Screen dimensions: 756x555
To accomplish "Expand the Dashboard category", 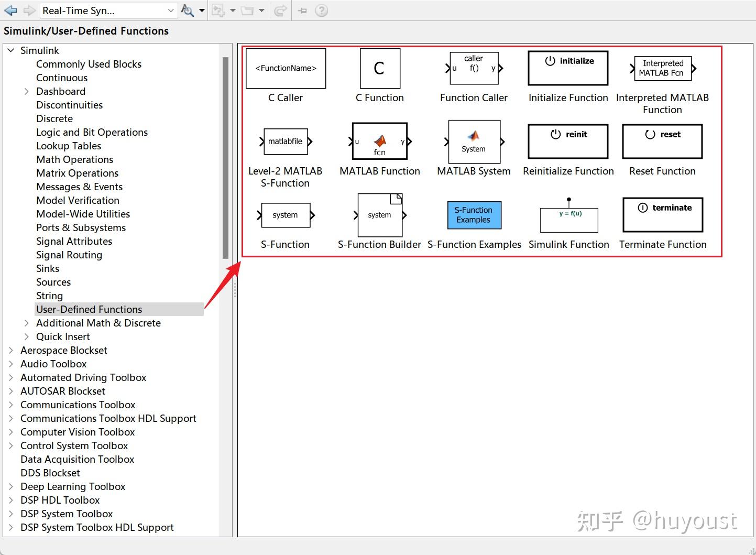I will [27, 91].
